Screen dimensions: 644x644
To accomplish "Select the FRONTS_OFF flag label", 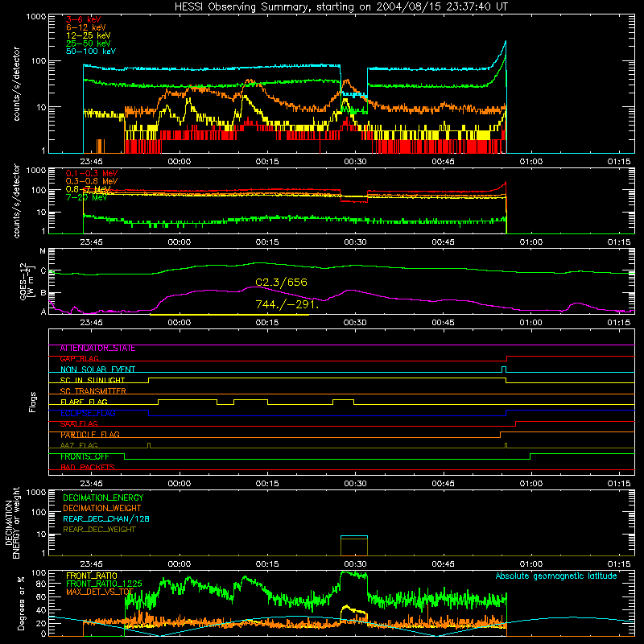I will (85, 456).
